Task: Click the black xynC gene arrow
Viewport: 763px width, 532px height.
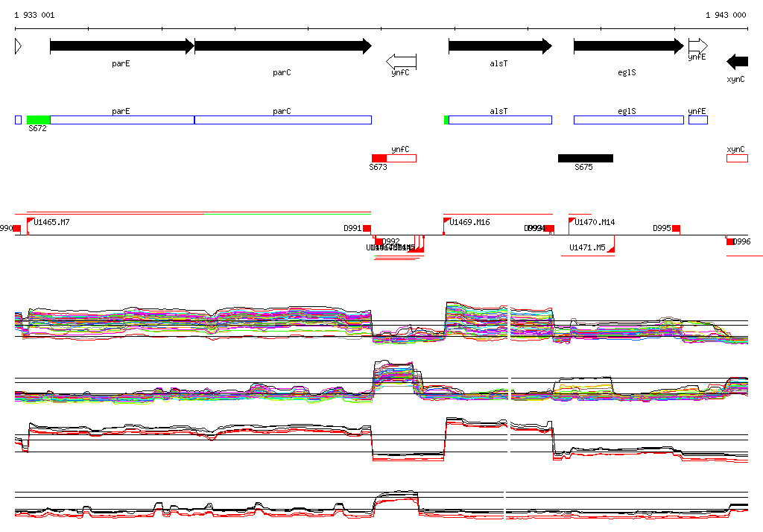Action: (737, 62)
